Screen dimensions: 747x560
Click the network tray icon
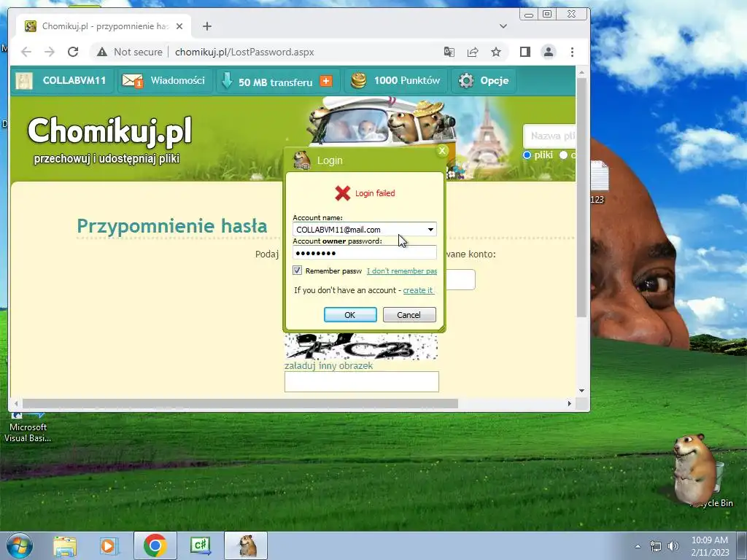(656, 546)
